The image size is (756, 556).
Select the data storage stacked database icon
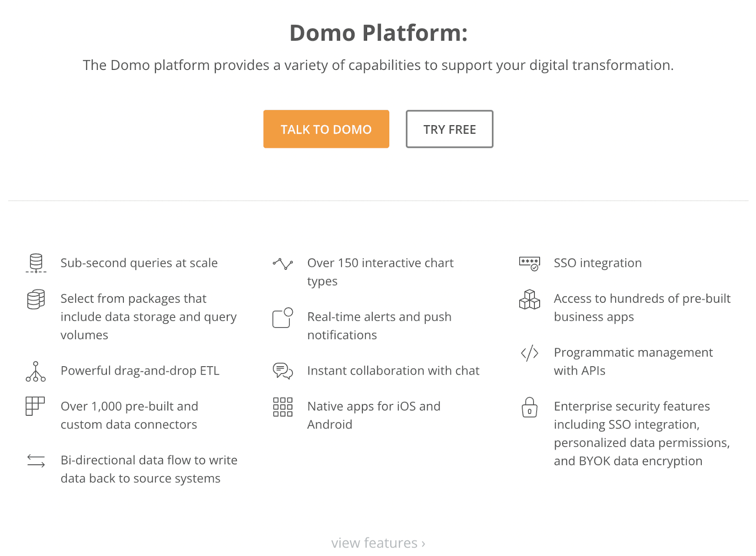pos(36,299)
